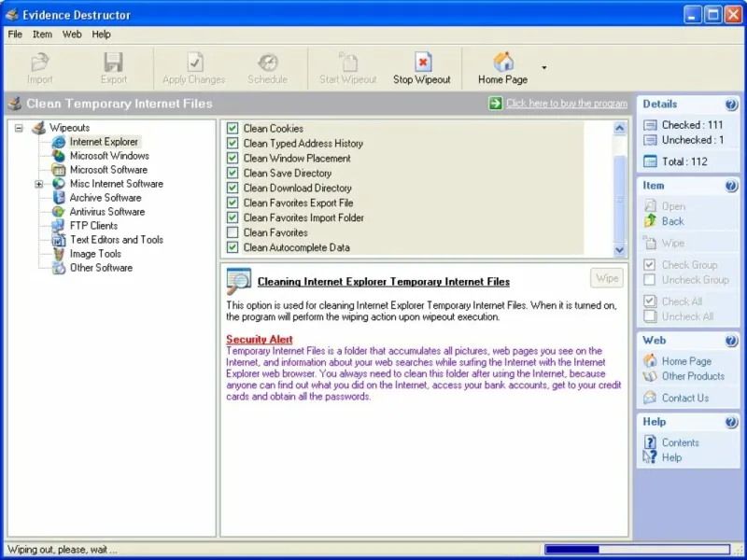Image resolution: width=747 pixels, height=560 pixels.
Task: Uncheck the Clean Autocomplete Data checkbox
Action: 233,247
